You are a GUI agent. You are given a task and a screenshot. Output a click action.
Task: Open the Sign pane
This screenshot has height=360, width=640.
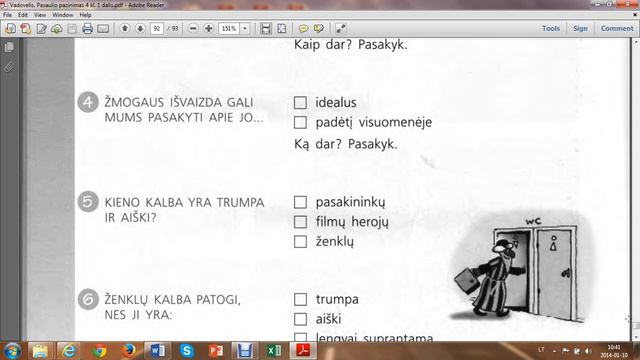(x=580, y=29)
